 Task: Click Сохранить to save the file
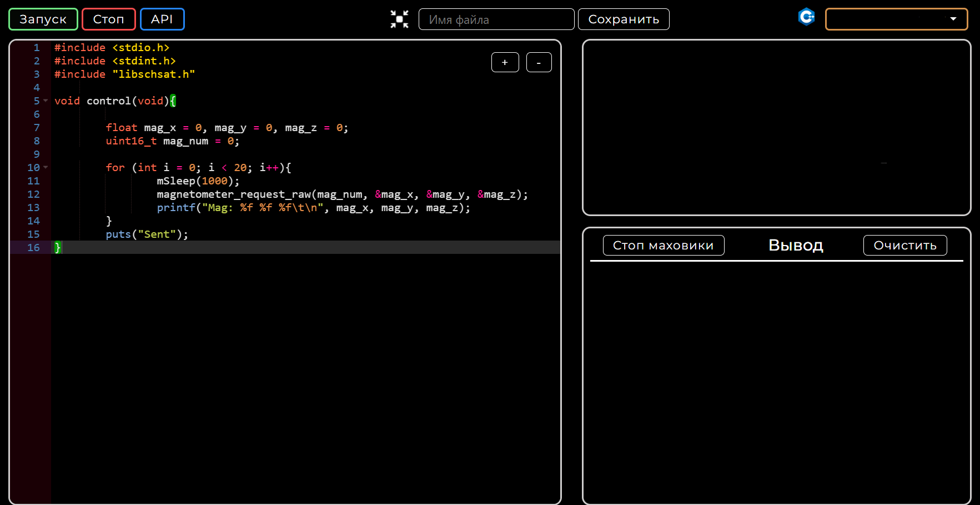623,19
